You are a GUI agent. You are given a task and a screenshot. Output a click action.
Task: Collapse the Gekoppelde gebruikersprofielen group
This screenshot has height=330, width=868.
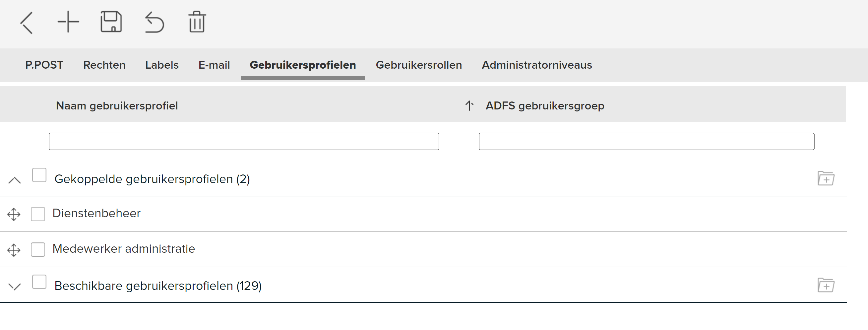click(x=15, y=180)
